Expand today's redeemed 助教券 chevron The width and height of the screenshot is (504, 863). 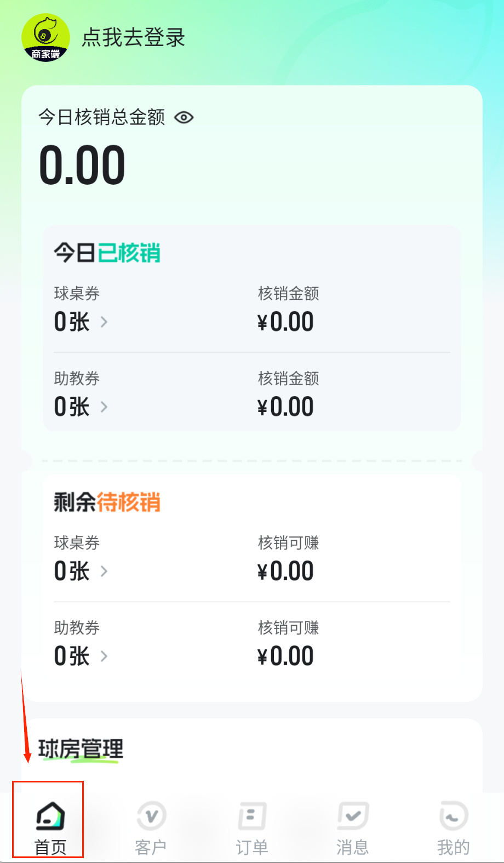point(104,407)
